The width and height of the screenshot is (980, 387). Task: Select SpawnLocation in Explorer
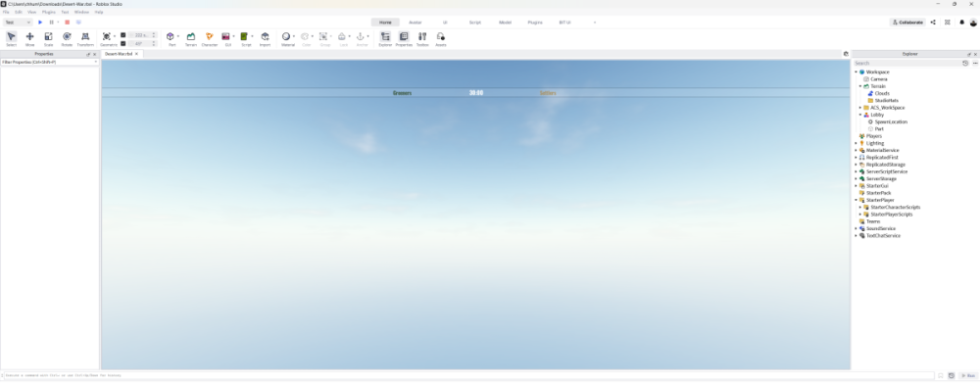(891, 121)
